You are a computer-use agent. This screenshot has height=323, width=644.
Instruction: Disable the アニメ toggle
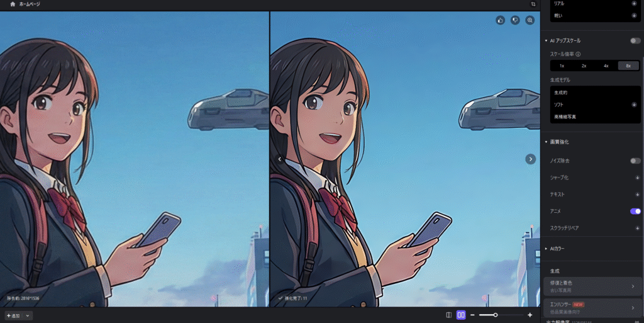point(635,211)
